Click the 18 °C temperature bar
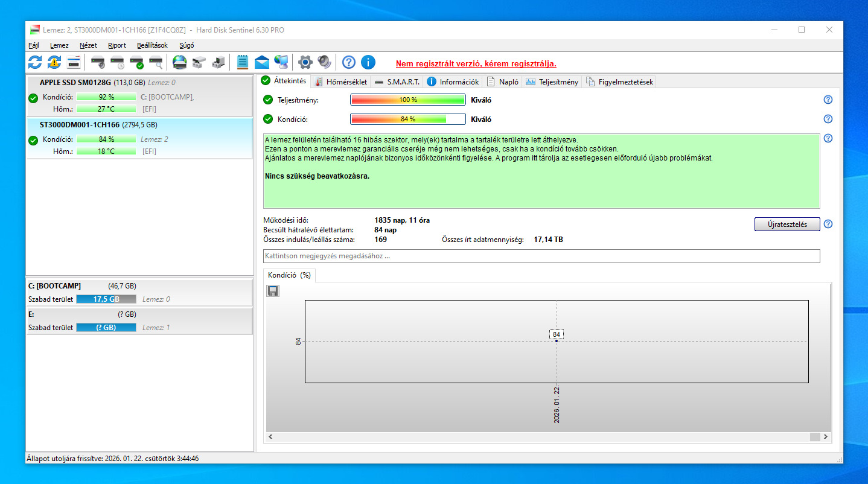 tap(106, 151)
